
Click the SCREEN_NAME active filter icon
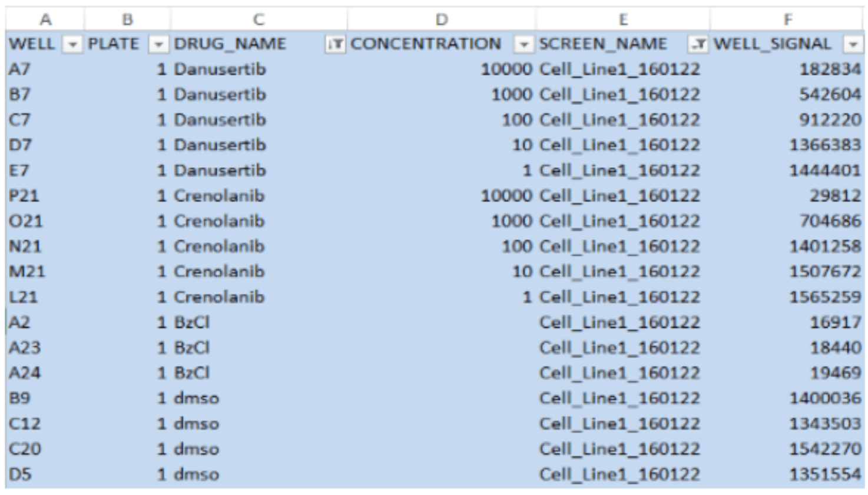pyautogui.click(x=697, y=44)
